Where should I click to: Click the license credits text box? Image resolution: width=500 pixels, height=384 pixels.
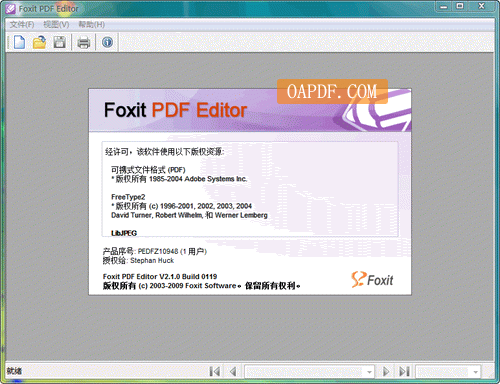click(250, 189)
